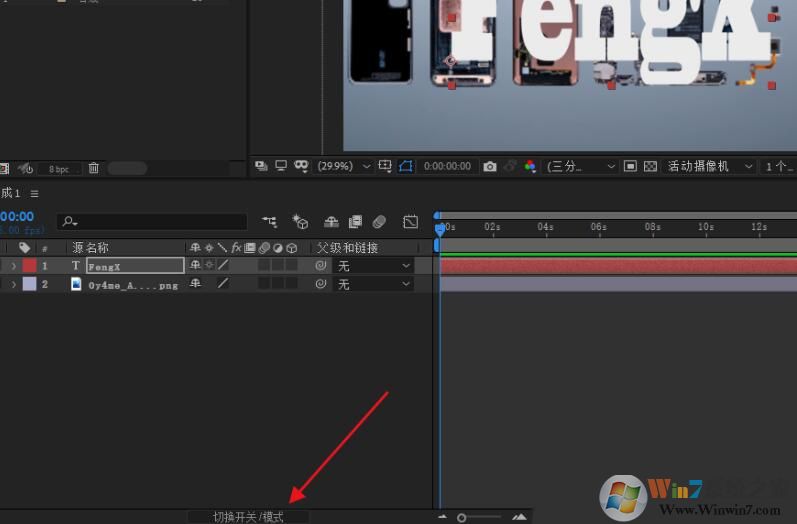This screenshot has height=524, width=797.
Task: Open the Graph Editor
Action: [411, 222]
